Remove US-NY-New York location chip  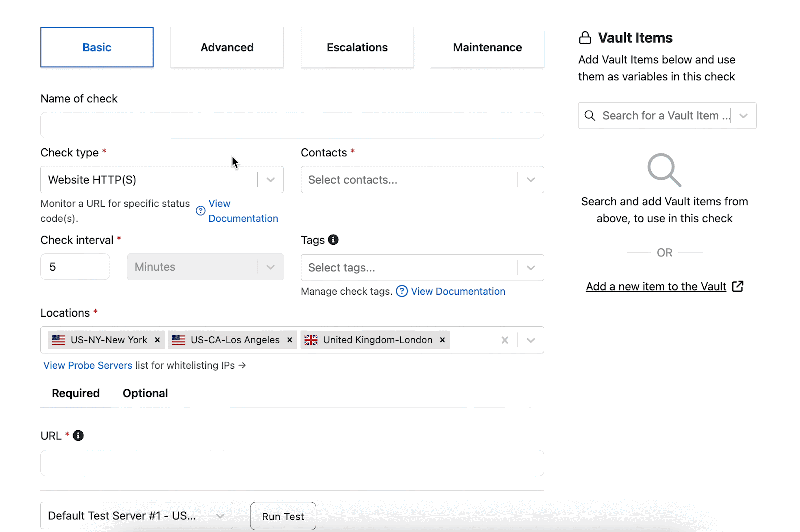pyautogui.click(x=157, y=340)
